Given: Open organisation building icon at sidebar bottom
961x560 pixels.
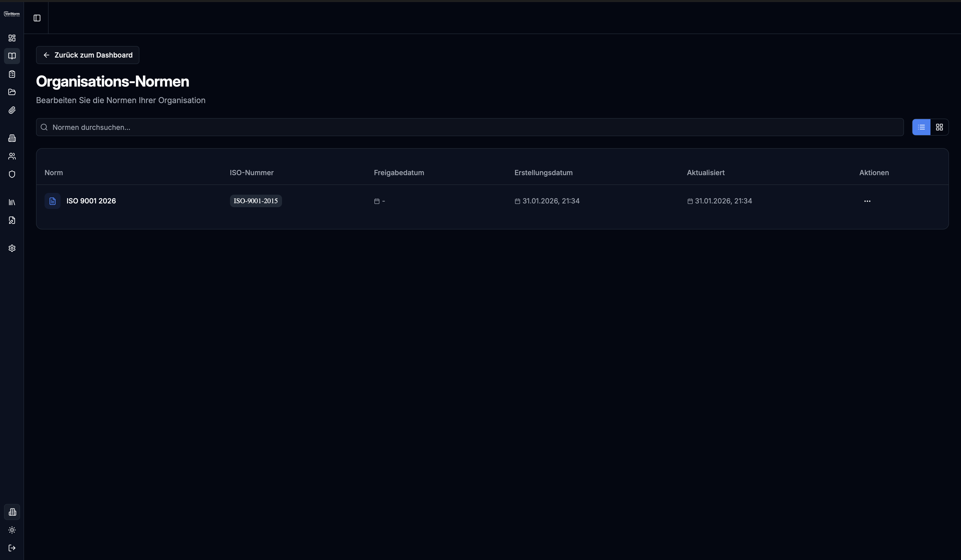Looking at the screenshot, I should (12, 512).
